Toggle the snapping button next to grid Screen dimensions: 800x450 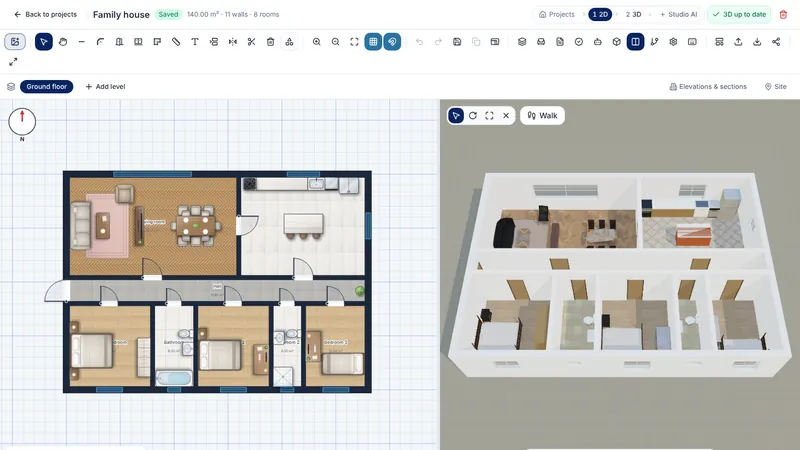(392, 42)
